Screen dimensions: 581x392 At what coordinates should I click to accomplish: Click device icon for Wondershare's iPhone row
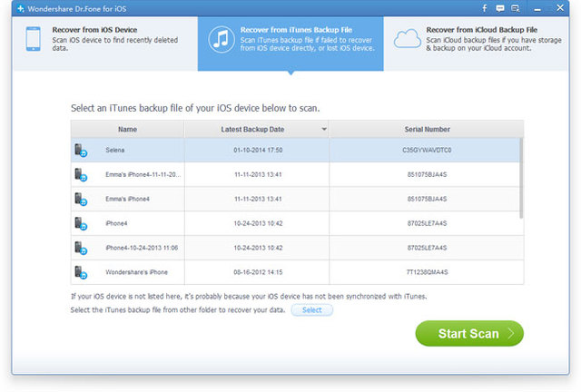(81, 273)
